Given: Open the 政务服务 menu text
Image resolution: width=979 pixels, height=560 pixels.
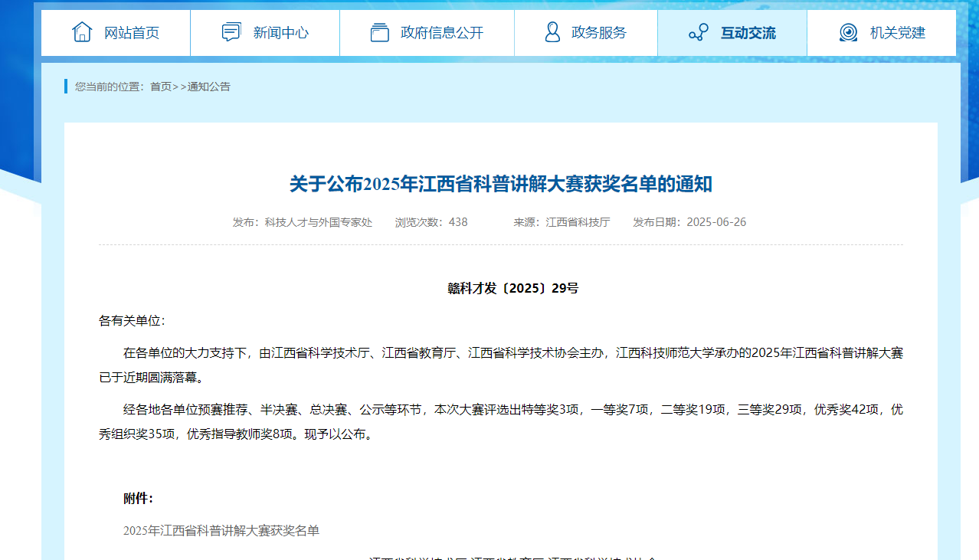Looking at the screenshot, I should click(598, 33).
